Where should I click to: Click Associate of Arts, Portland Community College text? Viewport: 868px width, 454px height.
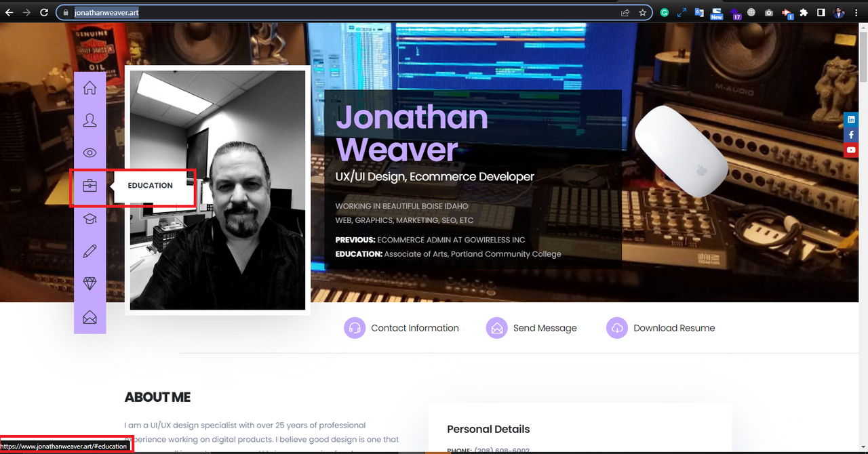pyautogui.click(x=473, y=254)
